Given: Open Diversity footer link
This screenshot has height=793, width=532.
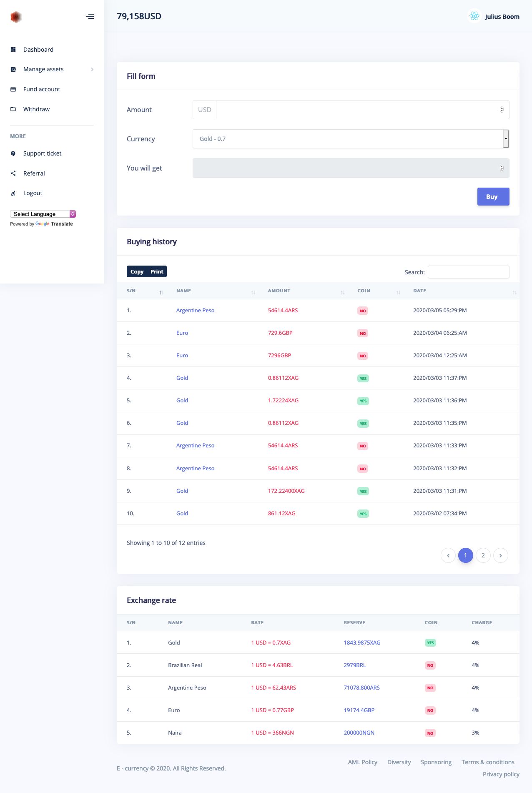Looking at the screenshot, I should tap(399, 762).
